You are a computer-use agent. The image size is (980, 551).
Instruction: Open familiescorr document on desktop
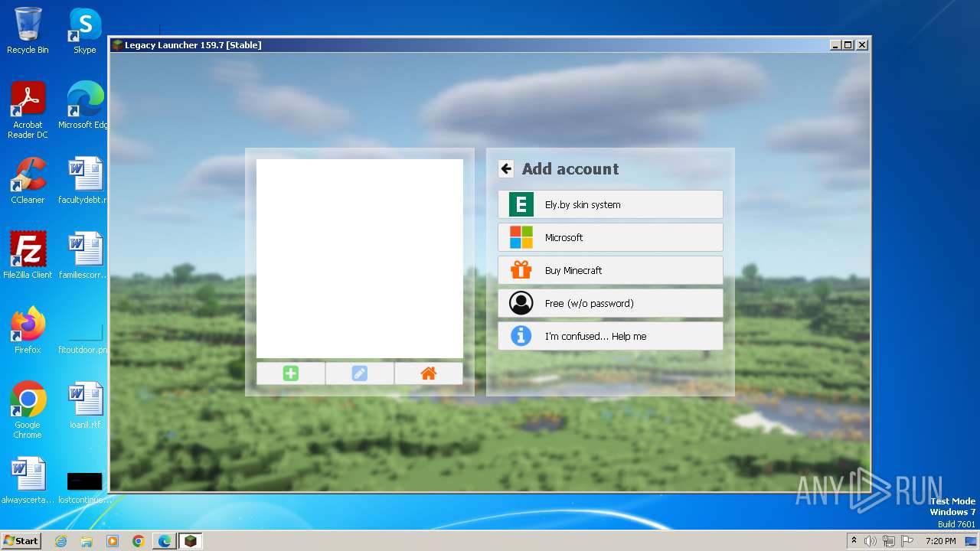tap(85, 256)
